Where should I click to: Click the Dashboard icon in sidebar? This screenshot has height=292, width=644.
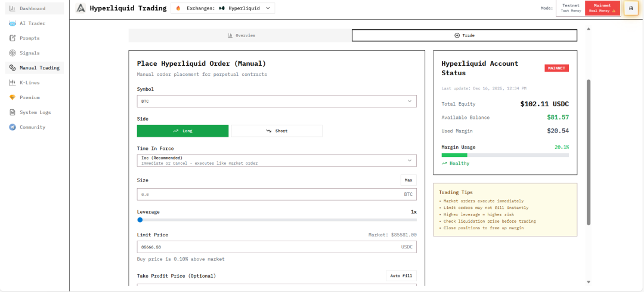tap(13, 8)
